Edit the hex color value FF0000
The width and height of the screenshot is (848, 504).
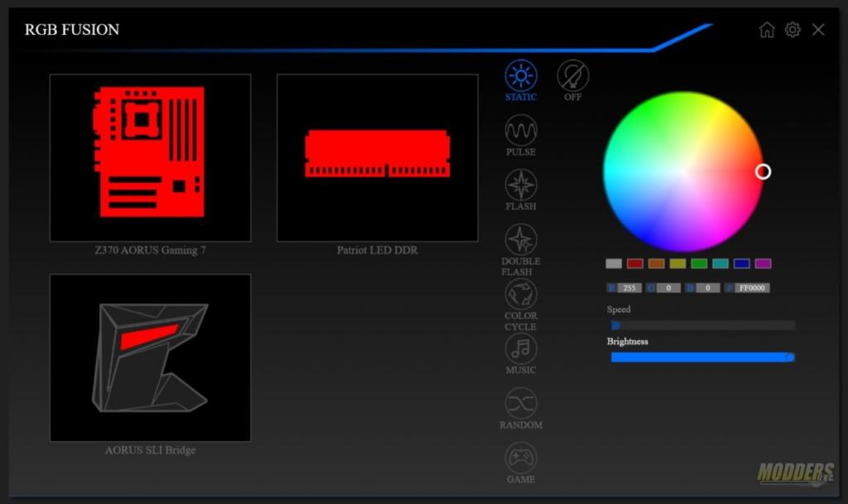point(749,287)
